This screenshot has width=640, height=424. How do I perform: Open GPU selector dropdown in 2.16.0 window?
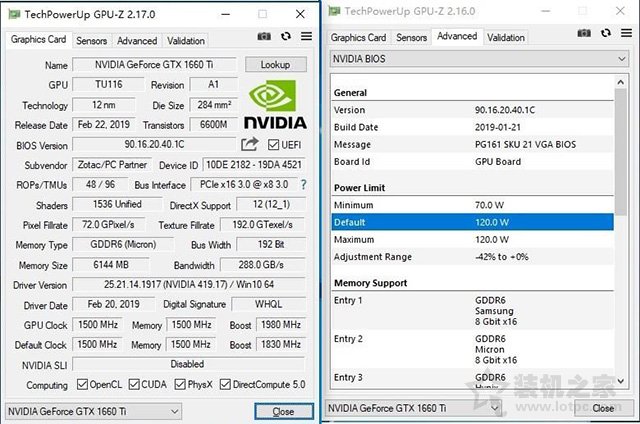(413, 408)
